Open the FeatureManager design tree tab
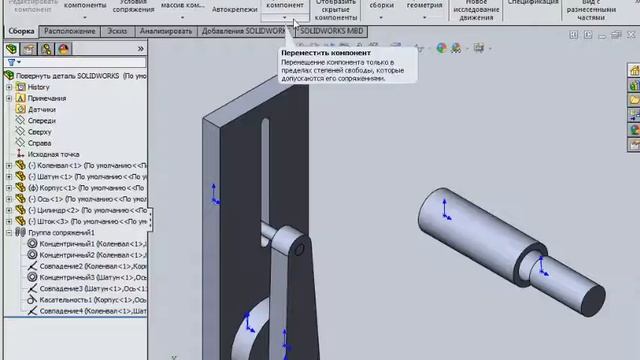The height and width of the screenshot is (360, 640). pos(11,49)
